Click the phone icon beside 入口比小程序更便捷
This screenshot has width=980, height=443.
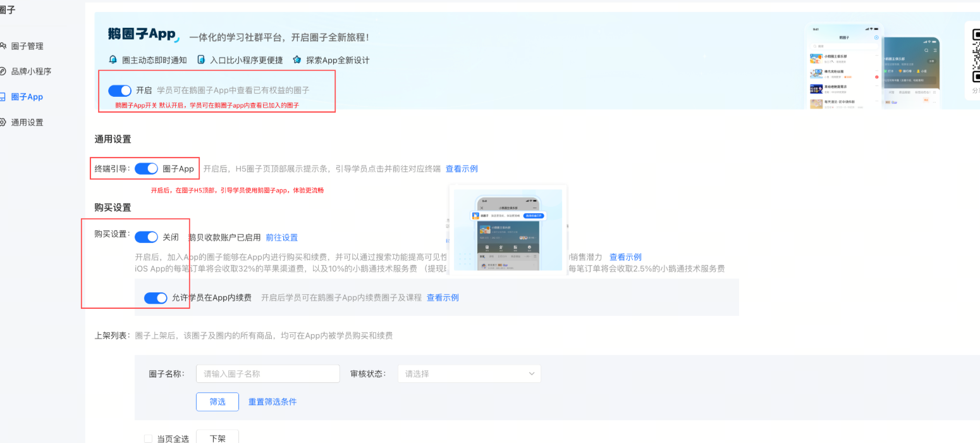click(x=201, y=59)
